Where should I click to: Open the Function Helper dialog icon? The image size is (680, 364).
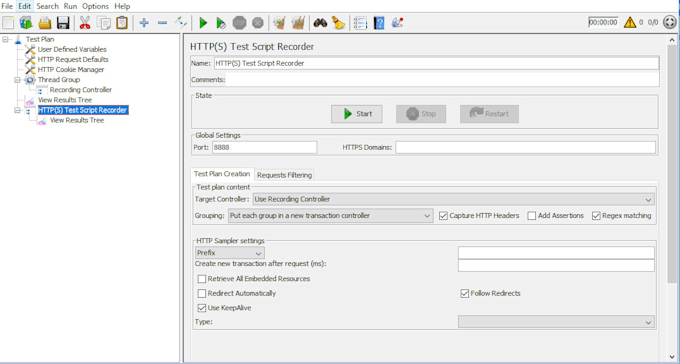360,23
